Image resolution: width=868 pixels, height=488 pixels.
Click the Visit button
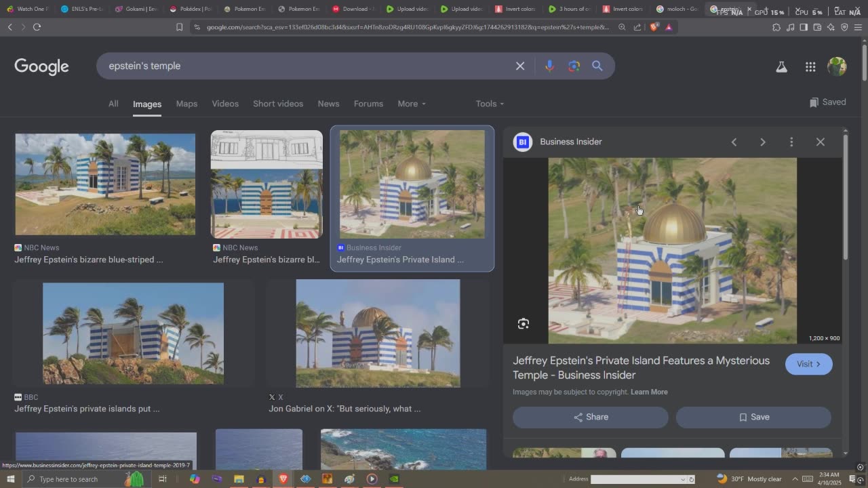808,364
